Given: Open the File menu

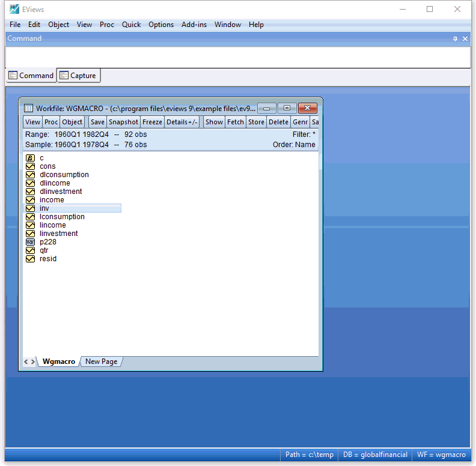Looking at the screenshot, I should 15,25.
